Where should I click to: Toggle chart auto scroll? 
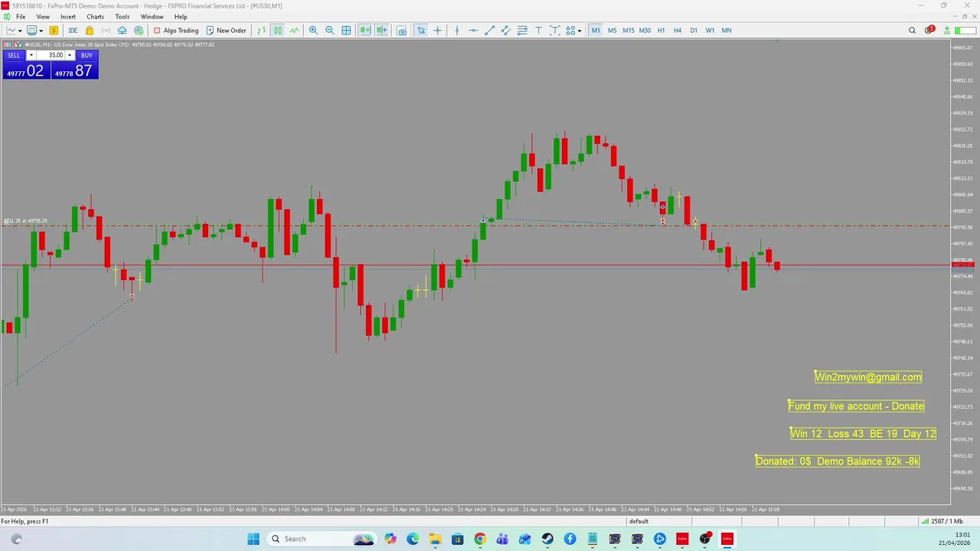365,31
